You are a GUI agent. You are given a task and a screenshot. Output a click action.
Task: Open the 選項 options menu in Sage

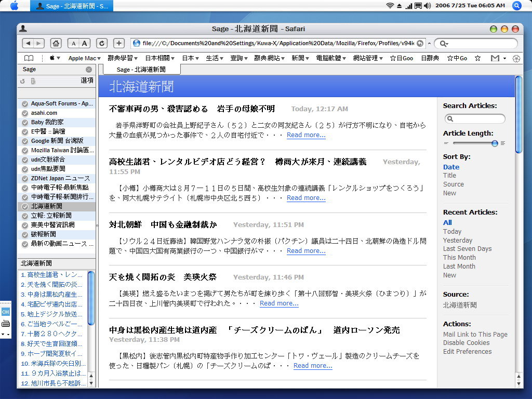[x=87, y=81]
